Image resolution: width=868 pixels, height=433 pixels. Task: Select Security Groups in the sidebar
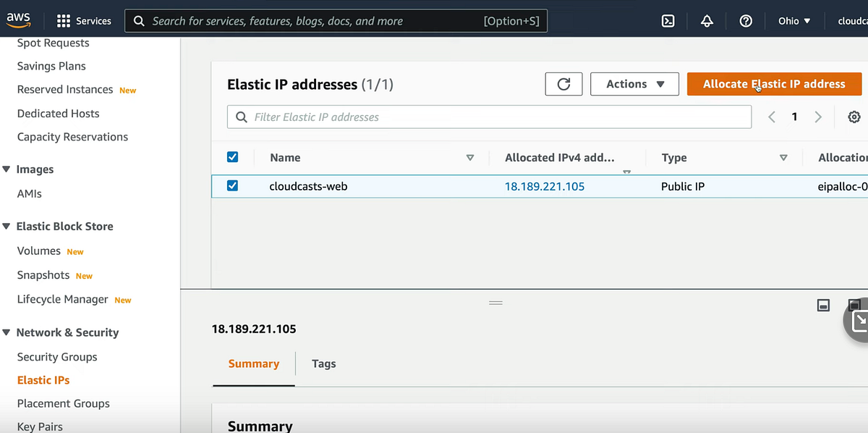tap(57, 356)
